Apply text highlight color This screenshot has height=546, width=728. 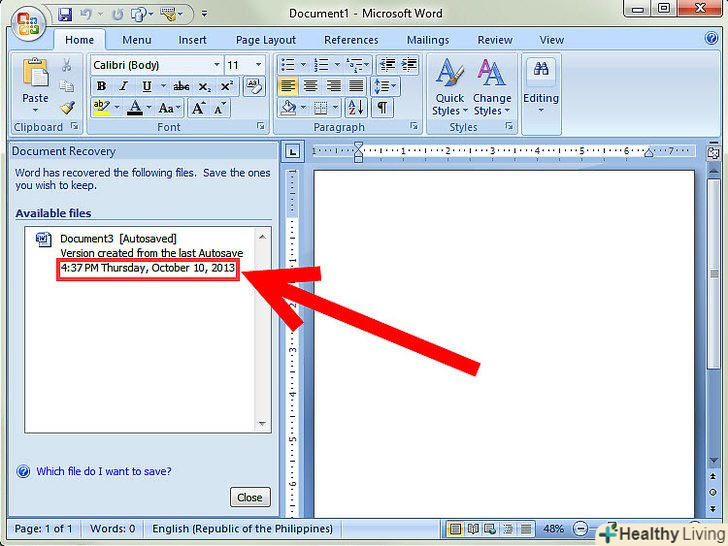pyautogui.click(x=101, y=108)
